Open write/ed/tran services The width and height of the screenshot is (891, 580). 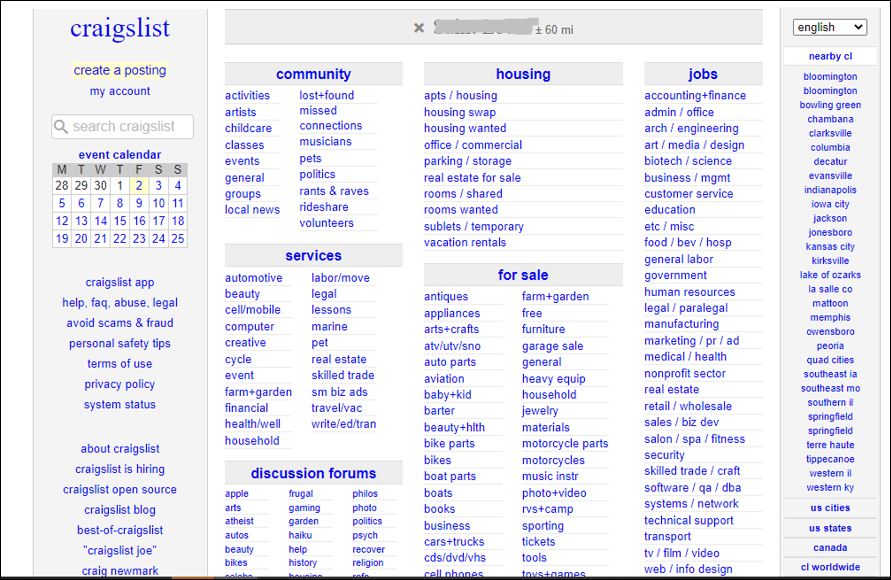click(344, 424)
